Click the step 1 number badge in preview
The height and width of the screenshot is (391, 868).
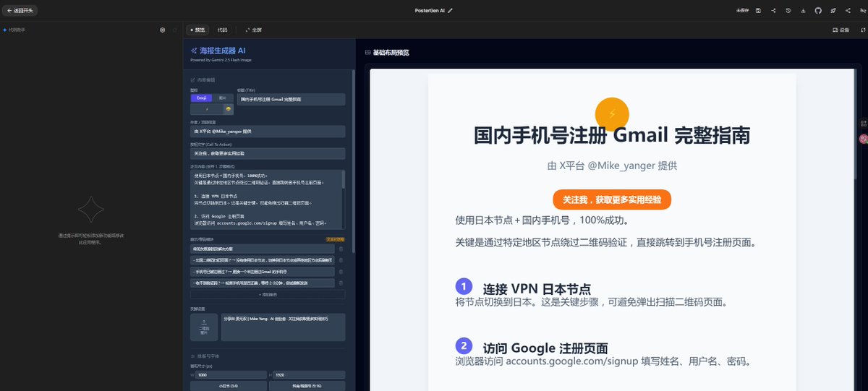click(464, 285)
